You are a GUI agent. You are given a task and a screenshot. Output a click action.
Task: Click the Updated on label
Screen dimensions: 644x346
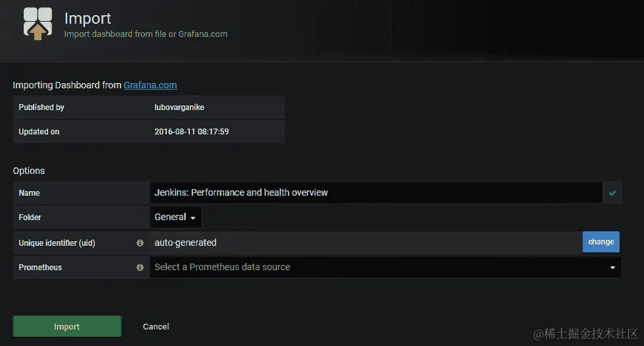click(x=39, y=132)
